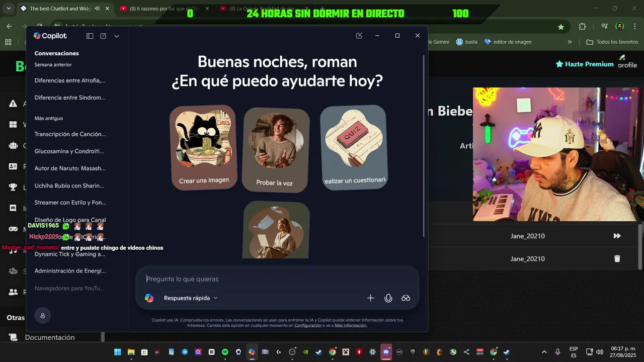Open Copilot Vision glasses icon
The width and height of the screenshot is (644, 362).
[x=406, y=298]
